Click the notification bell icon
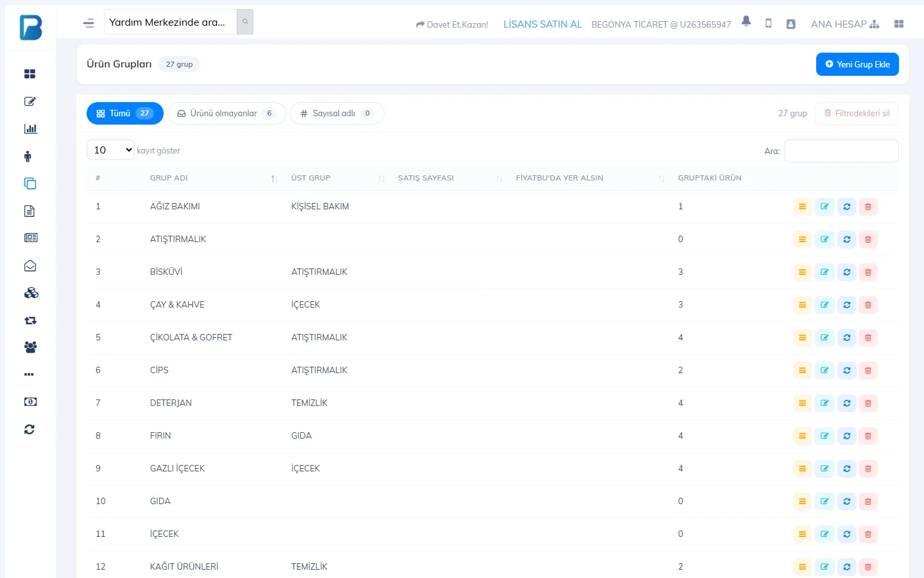This screenshot has width=924, height=578. point(746,21)
